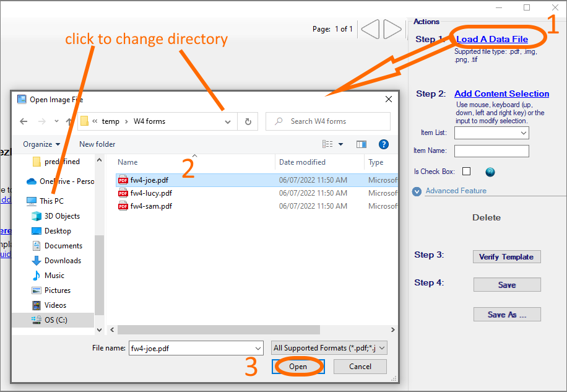
Task: Refresh the W4 forms folder view
Action: click(x=248, y=121)
